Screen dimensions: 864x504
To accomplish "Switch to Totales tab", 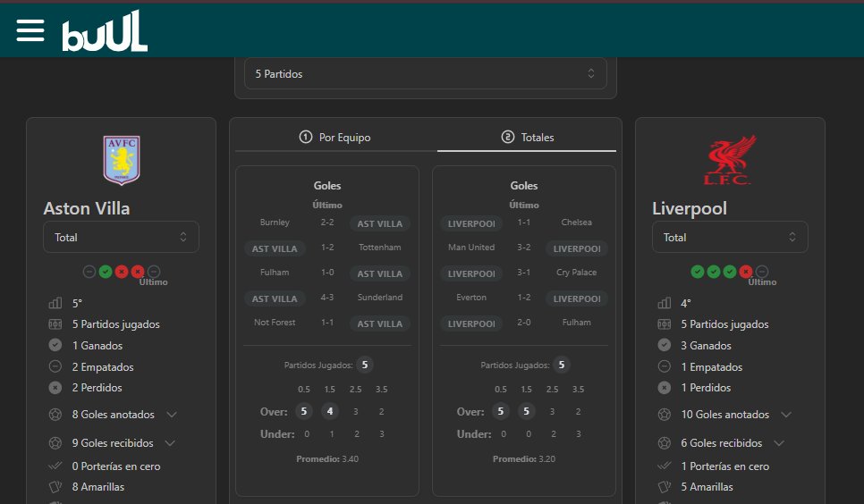I will click(x=527, y=137).
